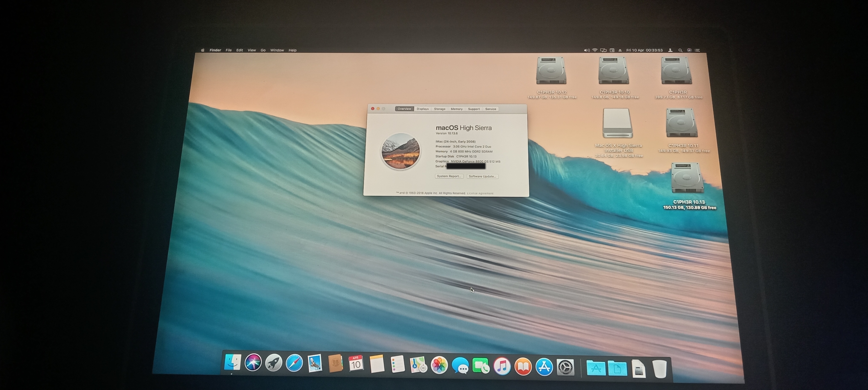Switch to the Support tab
The width and height of the screenshot is (868, 390).
pyautogui.click(x=474, y=109)
